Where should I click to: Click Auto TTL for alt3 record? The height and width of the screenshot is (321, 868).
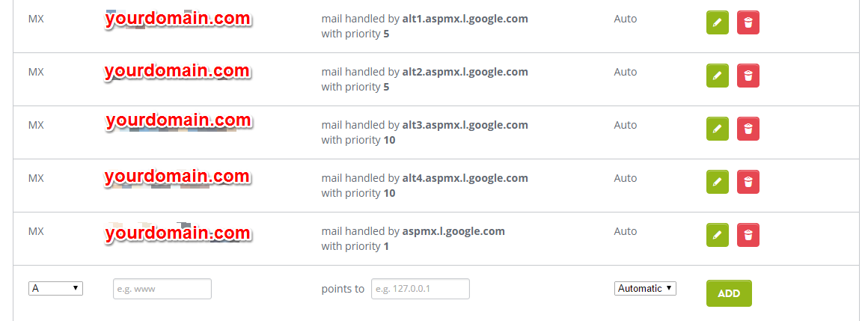626,125
